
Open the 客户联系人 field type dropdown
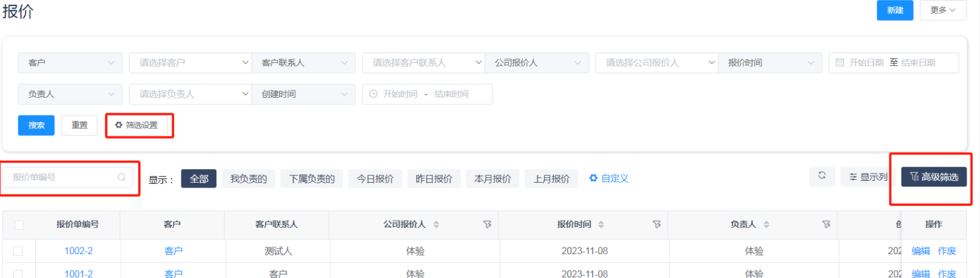point(304,63)
